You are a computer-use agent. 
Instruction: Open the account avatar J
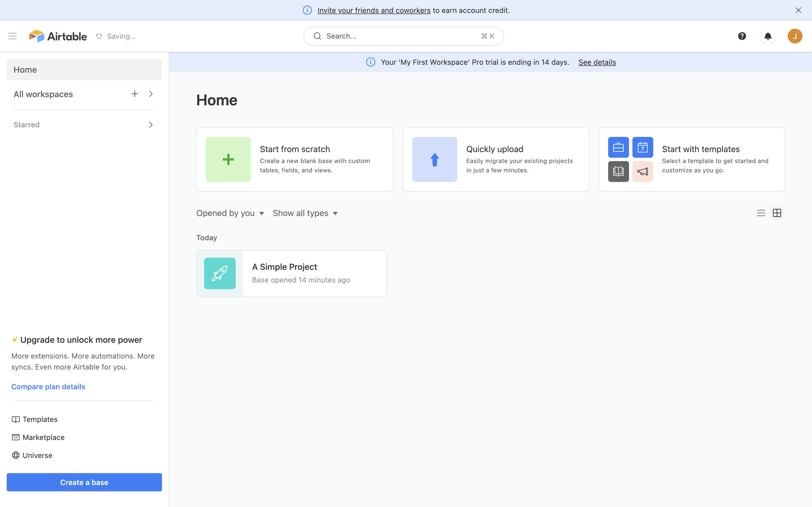(795, 36)
